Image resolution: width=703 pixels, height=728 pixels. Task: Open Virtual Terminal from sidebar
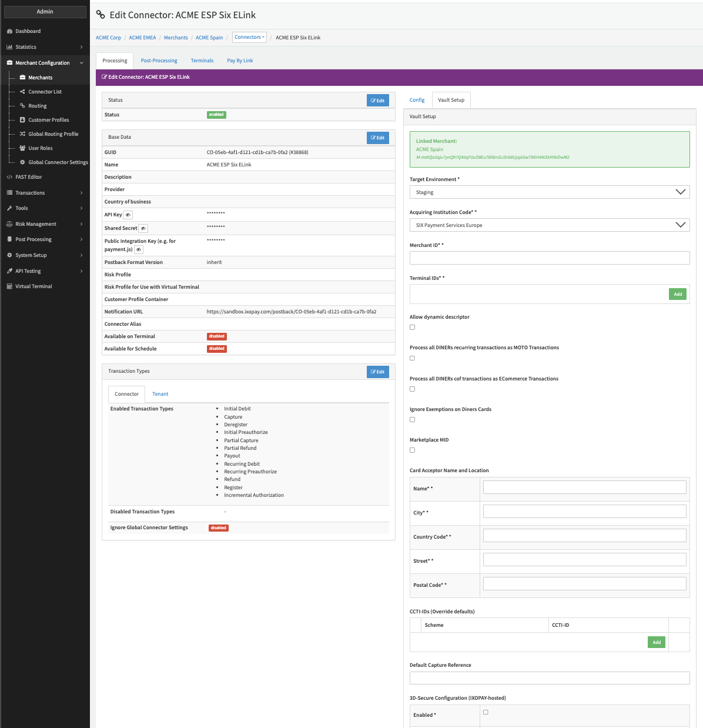(34, 286)
